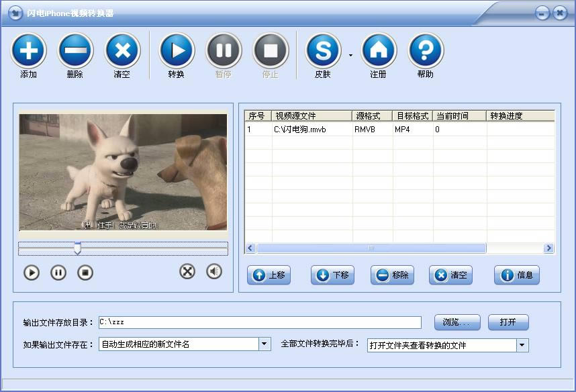This screenshot has width=576, height=392.
Task: Click the 移除 (Remove) button
Action: (392, 275)
